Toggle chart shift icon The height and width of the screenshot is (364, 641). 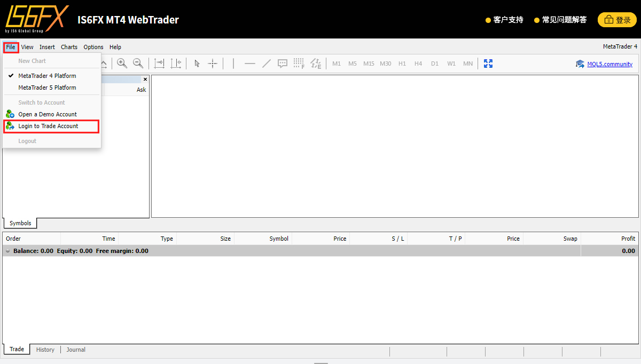176,64
